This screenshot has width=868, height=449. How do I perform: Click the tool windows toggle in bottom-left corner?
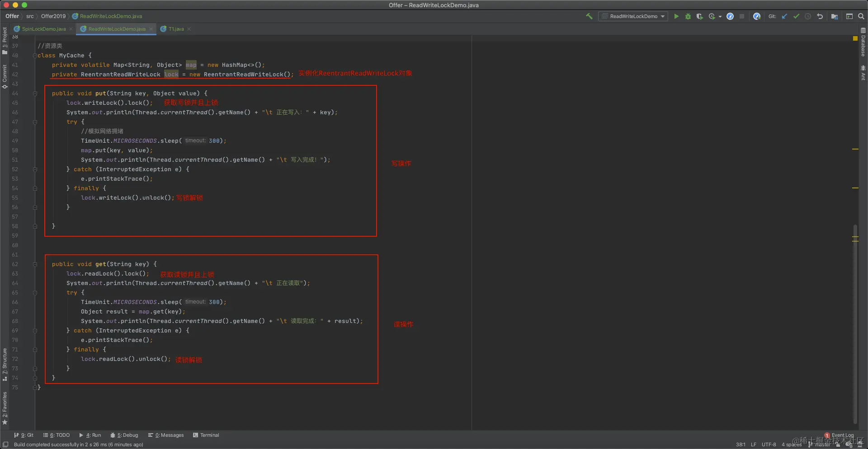(5, 444)
